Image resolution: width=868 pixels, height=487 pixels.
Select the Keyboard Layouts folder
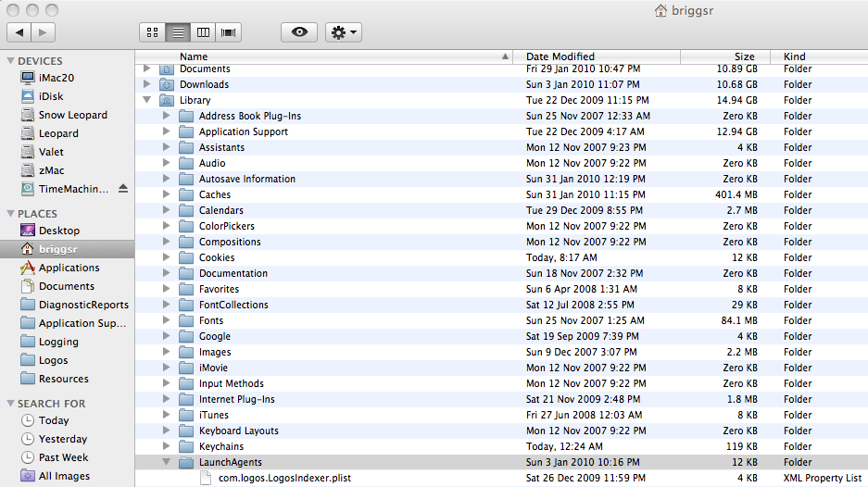click(x=501, y=431)
